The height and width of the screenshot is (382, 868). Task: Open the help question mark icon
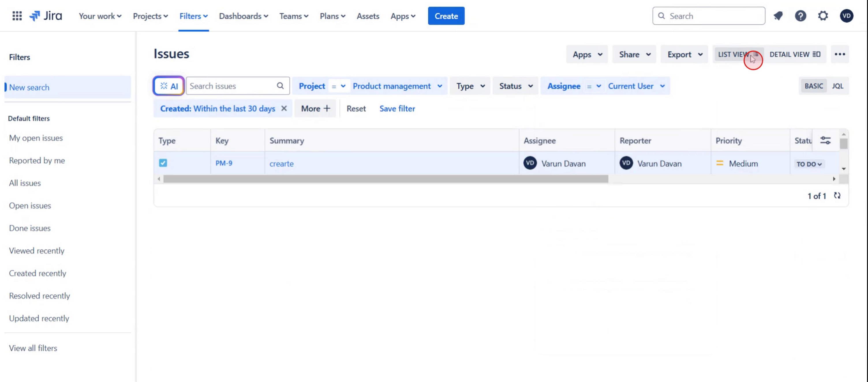pyautogui.click(x=800, y=16)
